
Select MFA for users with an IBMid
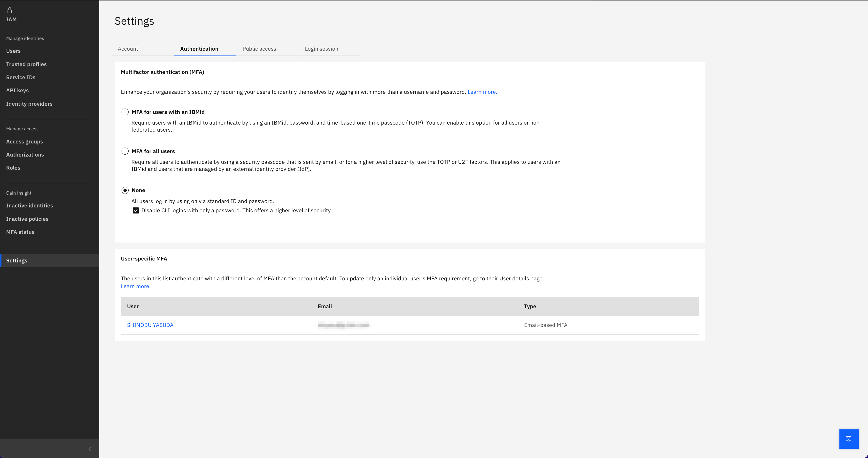pyautogui.click(x=125, y=112)
